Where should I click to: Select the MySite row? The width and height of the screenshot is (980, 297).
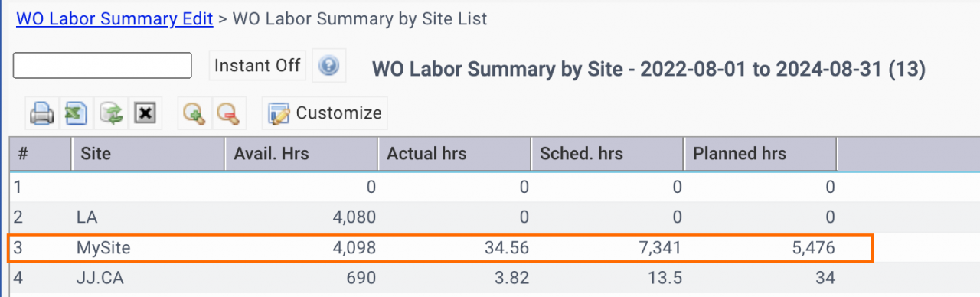click(x=439, y=248)
